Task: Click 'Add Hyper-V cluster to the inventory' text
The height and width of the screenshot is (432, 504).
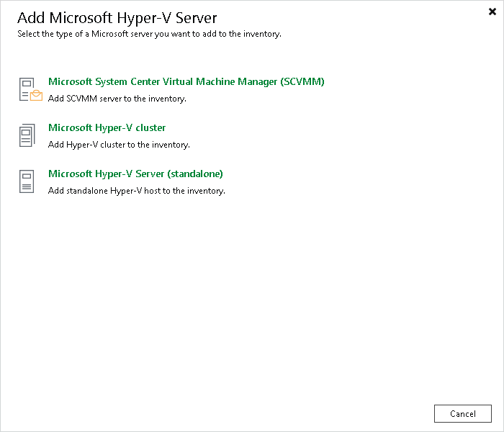Action: pos(119,145)
